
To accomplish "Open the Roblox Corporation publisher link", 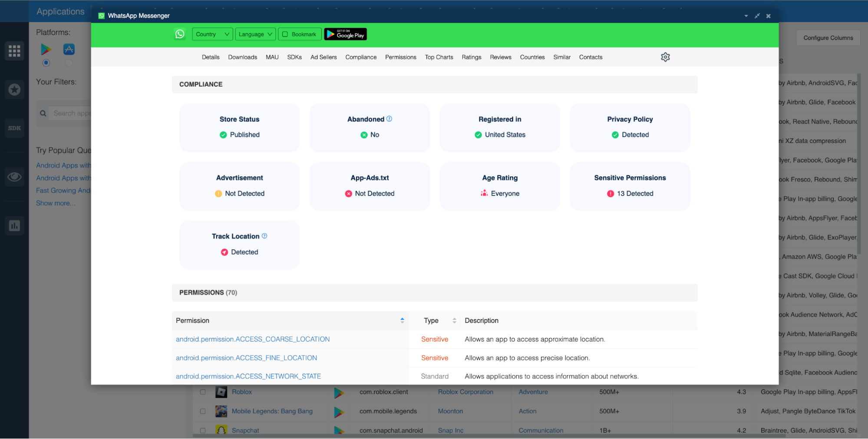I will point(465,392).
